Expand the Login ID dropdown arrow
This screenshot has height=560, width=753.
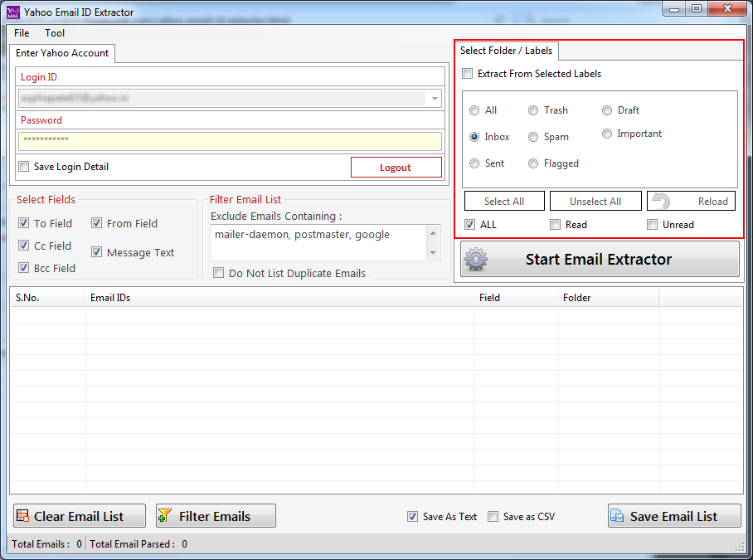pyautogui.click(x=434, y=99)
